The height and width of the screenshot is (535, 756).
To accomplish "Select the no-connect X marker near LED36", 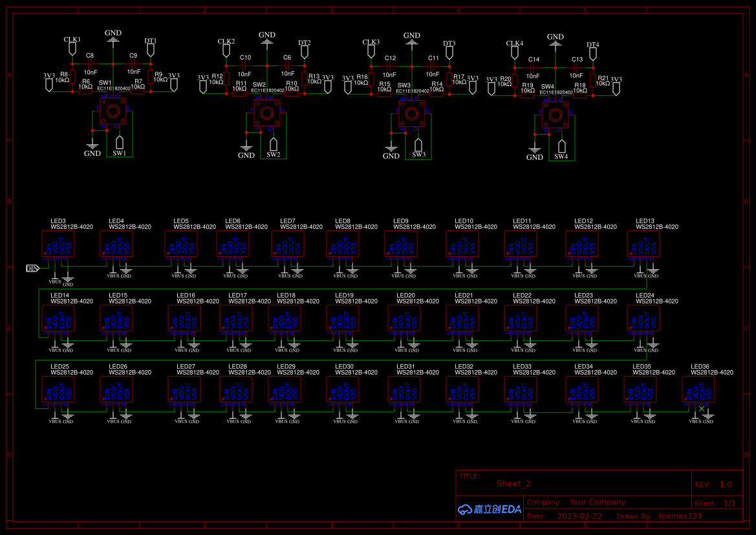I will (x=702, y=408).
